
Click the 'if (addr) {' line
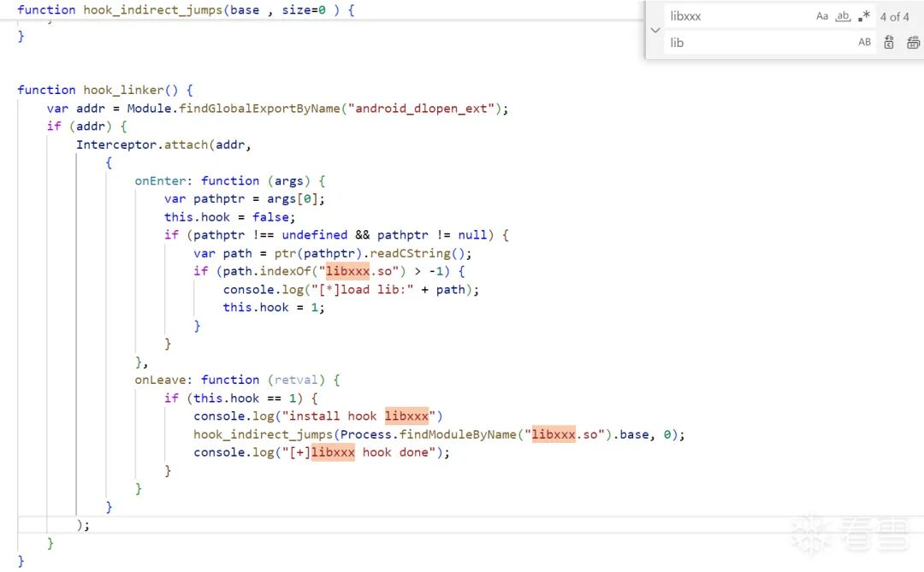(x=86, y=126)
